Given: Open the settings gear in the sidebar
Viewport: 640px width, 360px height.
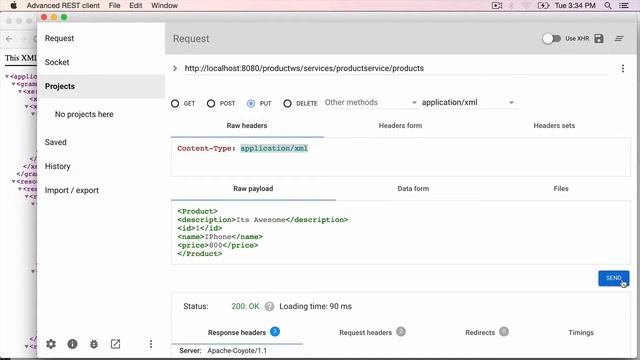Looking at the screenshot, I should tap(51, 344).
